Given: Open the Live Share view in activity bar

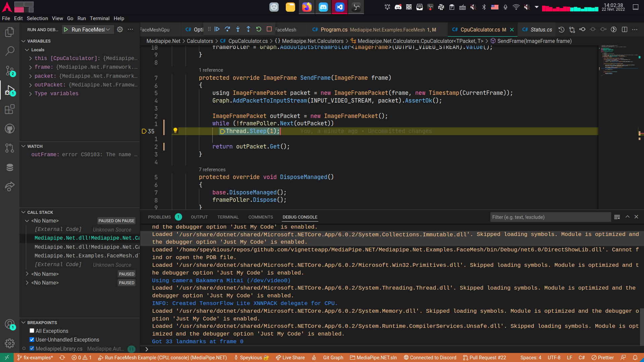Looking at the screenshot, I should pyautogui.click(x=10, y=186).
